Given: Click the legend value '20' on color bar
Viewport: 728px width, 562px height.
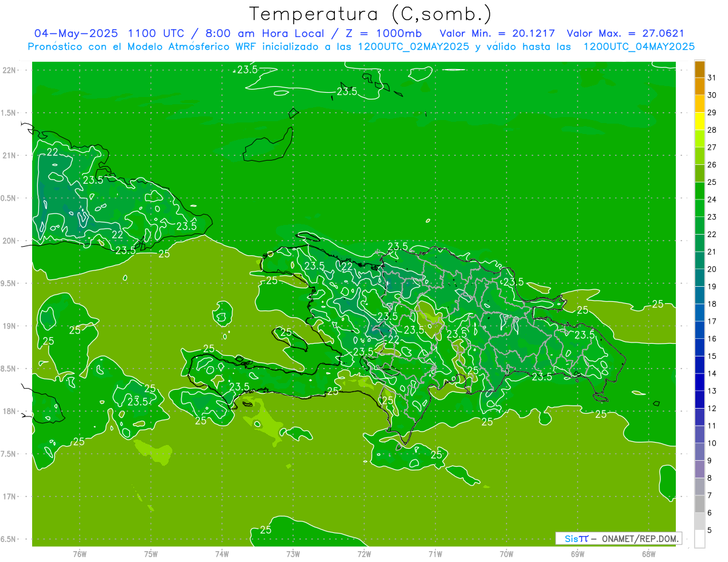Looking at the screenshot, I should coord(712,269).
